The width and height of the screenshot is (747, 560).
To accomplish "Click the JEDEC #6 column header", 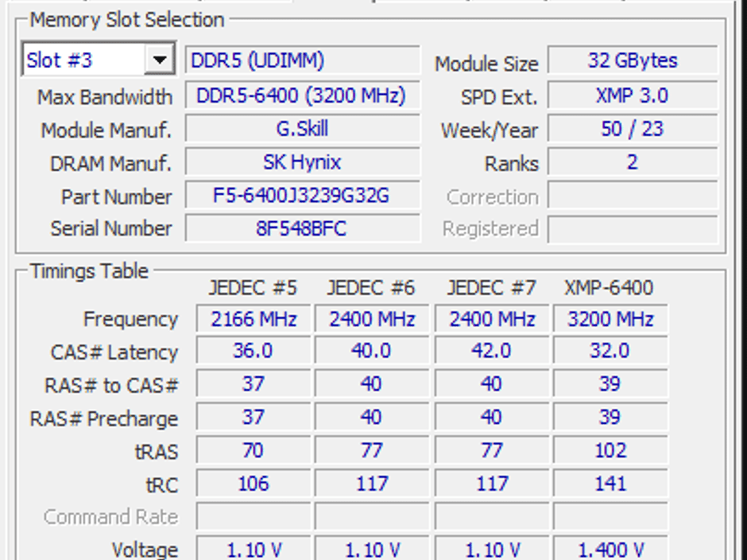I will [x=371, y=288].
